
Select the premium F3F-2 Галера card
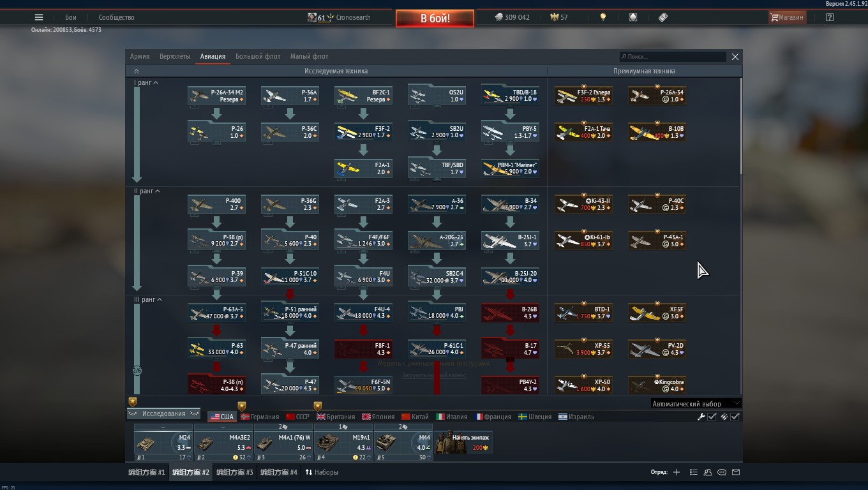click(583, 96)
